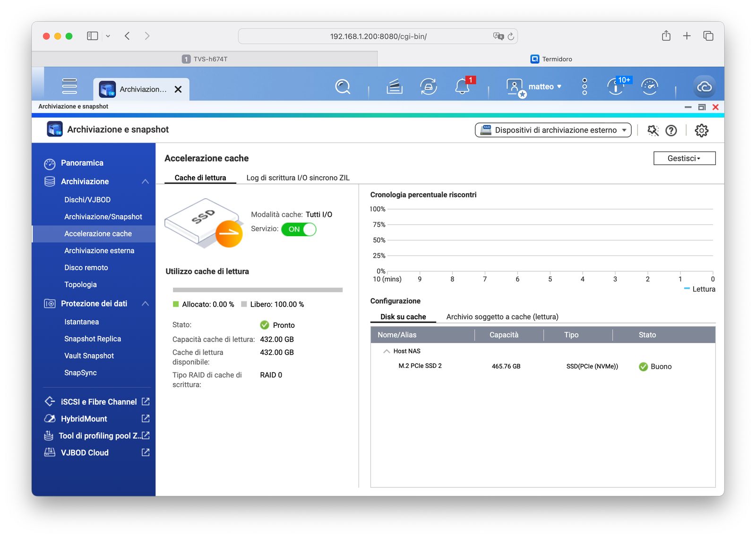Click the three-dot more options icon
This screenshot has width=756, height=538.
point(584,87)
